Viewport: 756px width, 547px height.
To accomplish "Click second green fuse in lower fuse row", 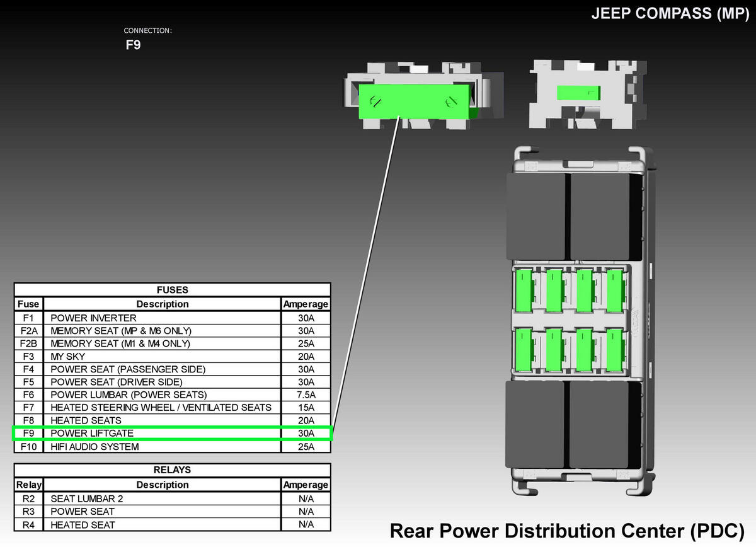I will (x=554, y=349).
